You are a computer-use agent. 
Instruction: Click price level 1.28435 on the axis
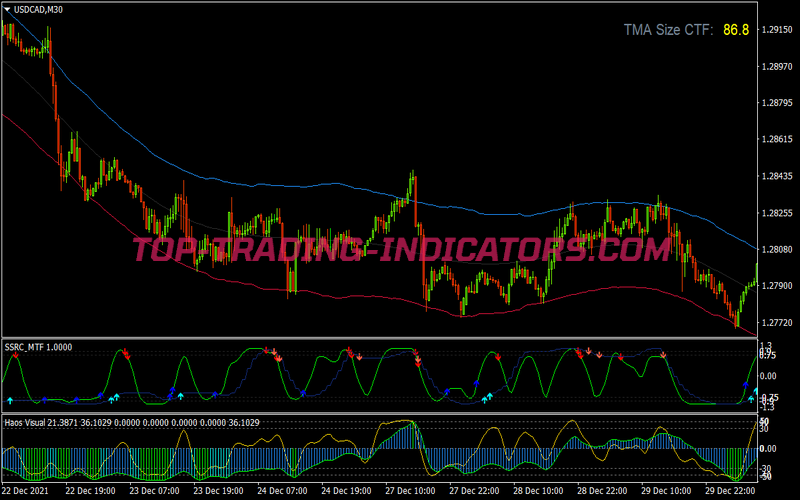[777, 176]
